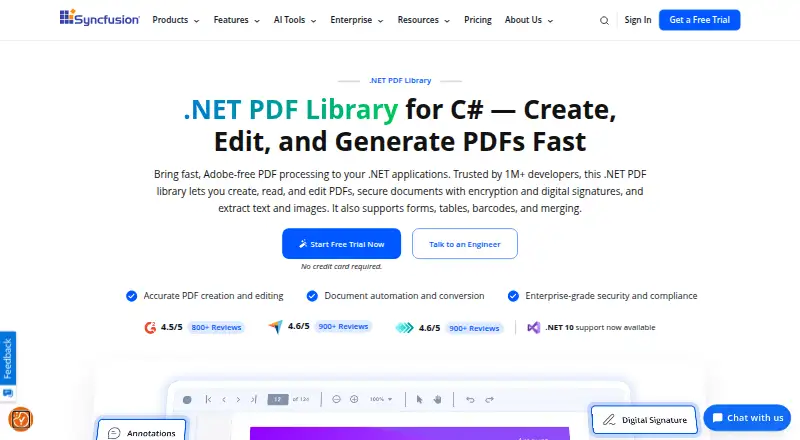The height and width of the screenshot is (440, 800).
Task: Click the Visual Studio .NET 10 icon
Action: [534, 328]
